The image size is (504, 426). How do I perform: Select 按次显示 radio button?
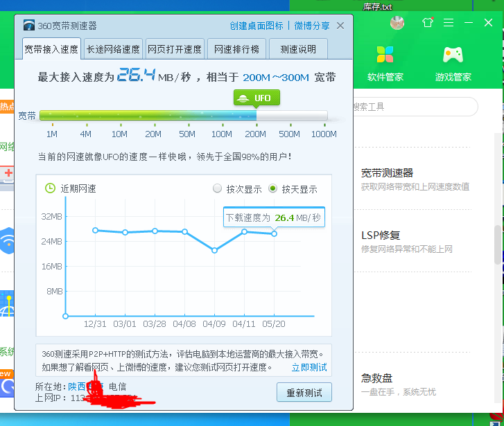(x=217, y=188)
